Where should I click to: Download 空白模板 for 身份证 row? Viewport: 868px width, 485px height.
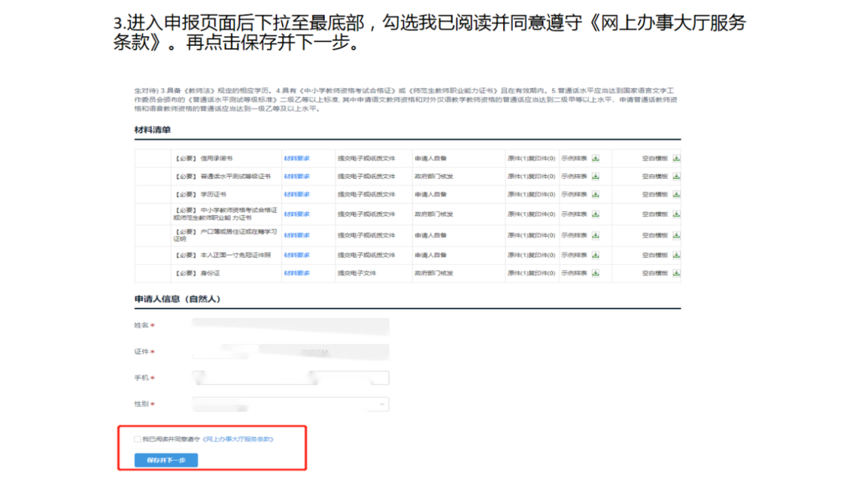[x=676, y=273]
